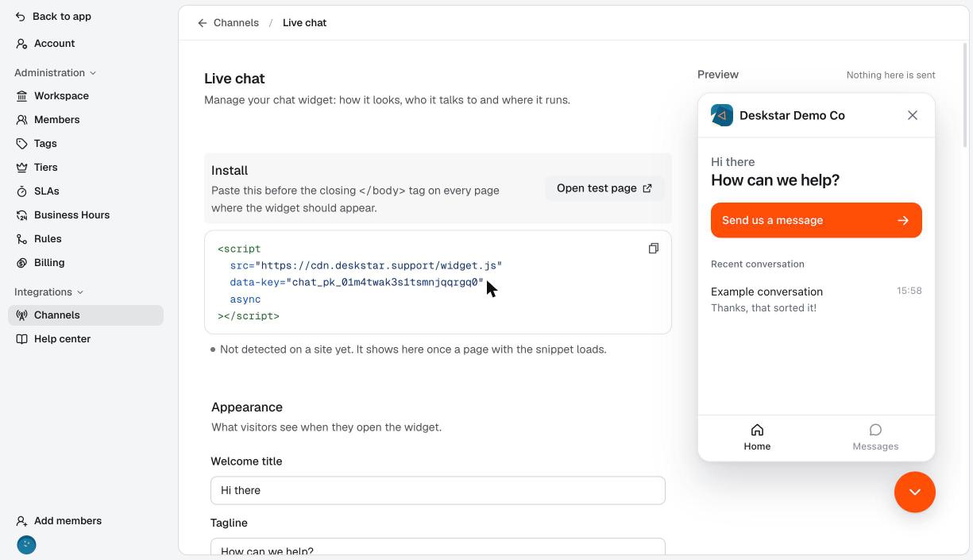Select the Home tab in widget preview
This screenshot has height=560, width=973.
tap(757, 438)
